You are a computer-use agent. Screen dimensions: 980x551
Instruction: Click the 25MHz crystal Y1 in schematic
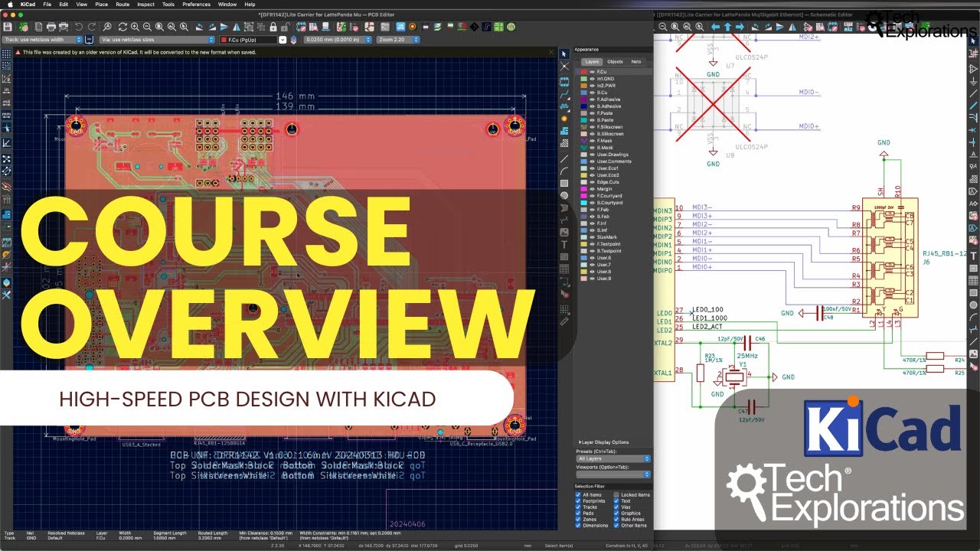pyautogui.click(x=736, y=376)
